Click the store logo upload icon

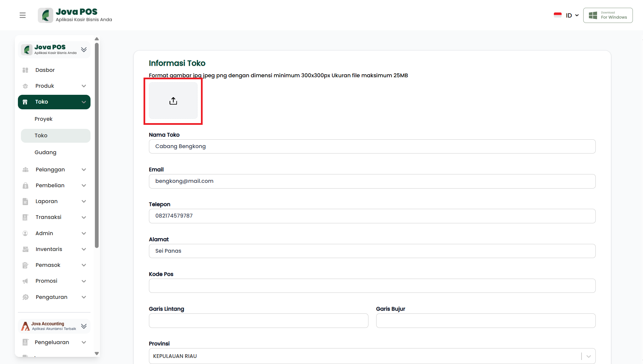point(173,101)
